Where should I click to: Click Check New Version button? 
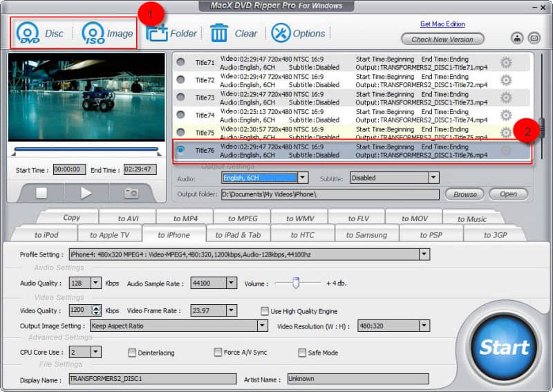[x=442, y=39]
